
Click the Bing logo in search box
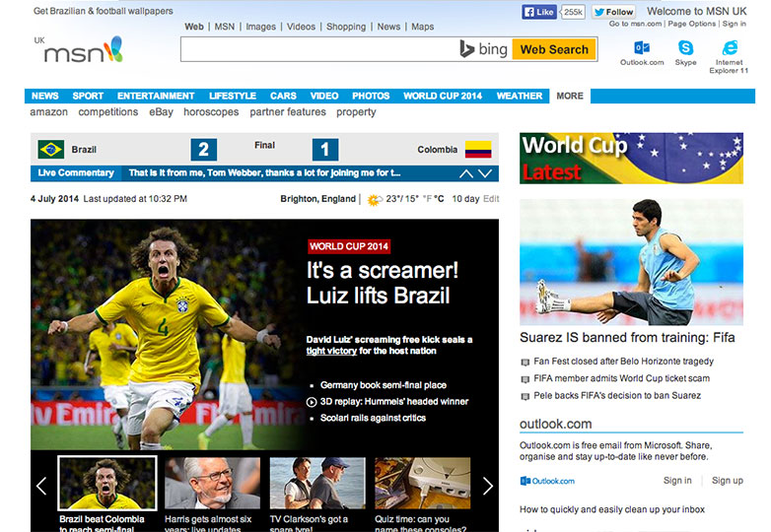[x=483, y=49]
